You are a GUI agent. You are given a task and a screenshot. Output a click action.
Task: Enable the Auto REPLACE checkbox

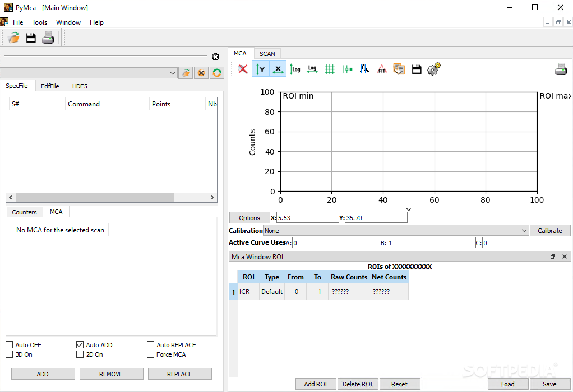151,344
